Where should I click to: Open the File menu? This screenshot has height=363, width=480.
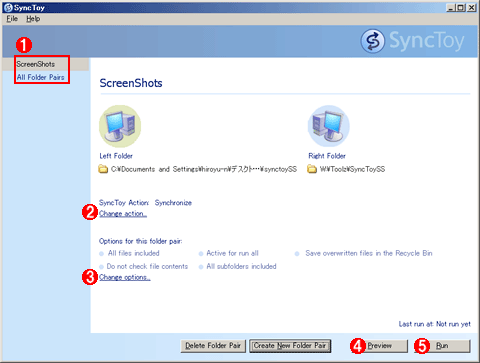[12, 19]
